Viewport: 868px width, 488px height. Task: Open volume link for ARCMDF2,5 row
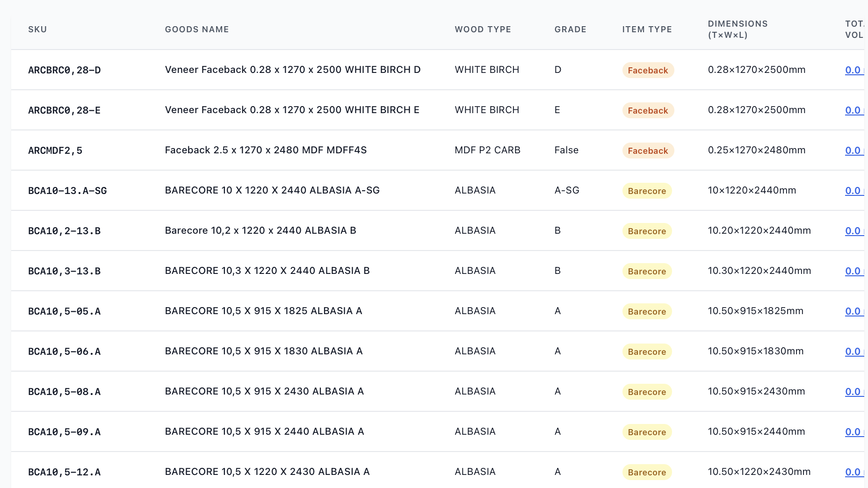point(854,151)
